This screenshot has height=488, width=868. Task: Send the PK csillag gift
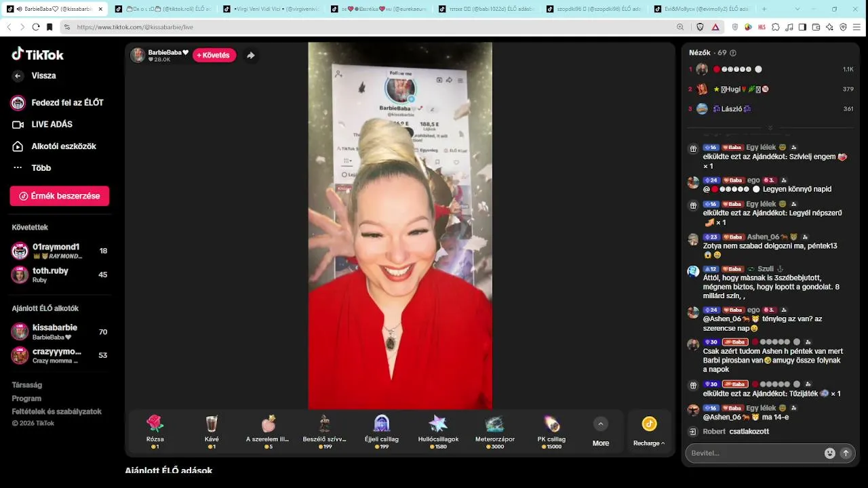pos(551,432)
